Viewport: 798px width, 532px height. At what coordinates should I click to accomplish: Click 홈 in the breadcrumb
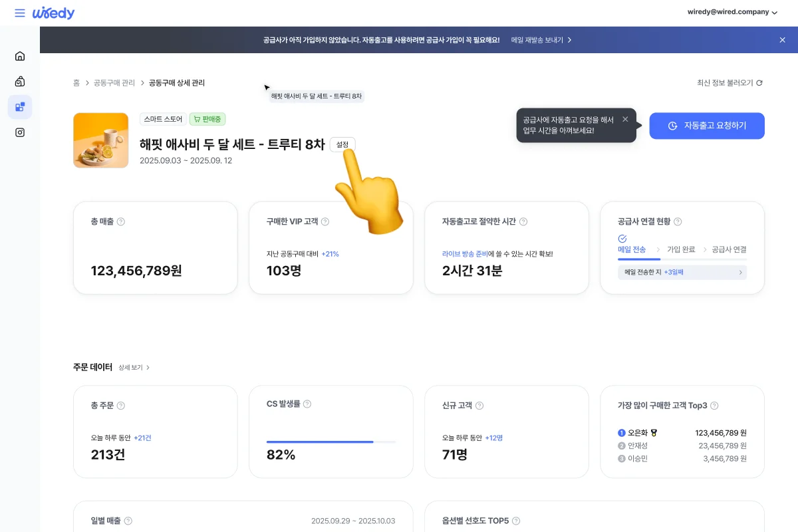[x=76, y=83]
